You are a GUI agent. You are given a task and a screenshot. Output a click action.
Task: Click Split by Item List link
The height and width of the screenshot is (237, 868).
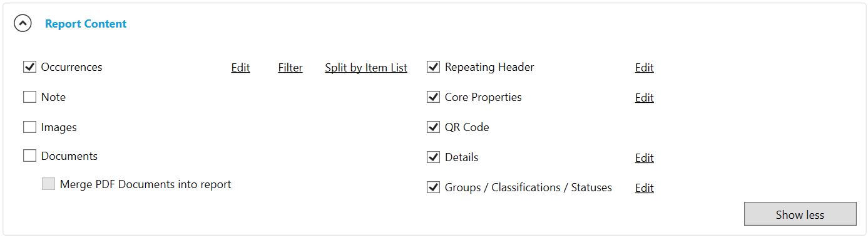[x=366, y=68]
